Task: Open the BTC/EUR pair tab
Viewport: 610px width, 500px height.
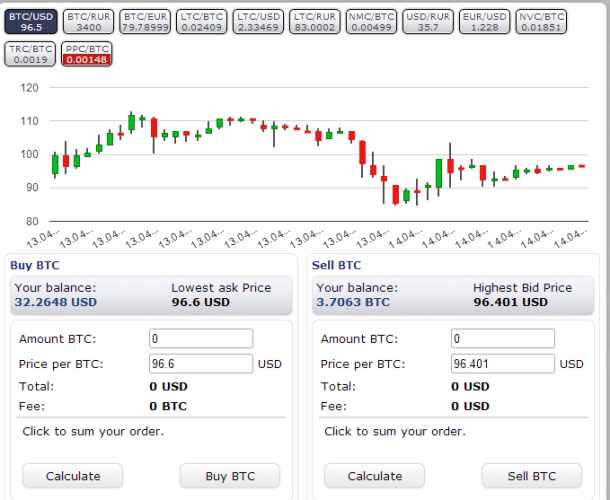Action: pos(145,22)
